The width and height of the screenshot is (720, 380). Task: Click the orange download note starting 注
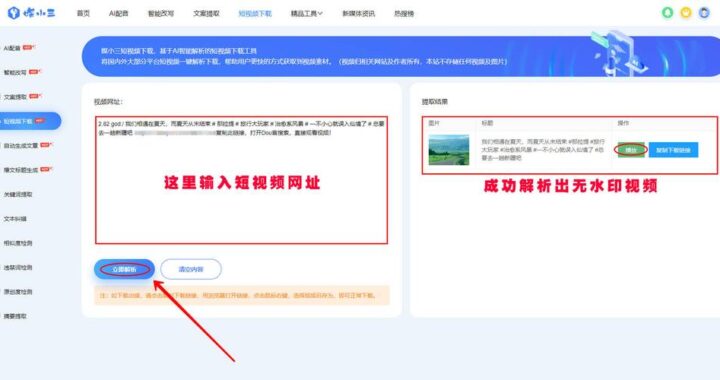coord(242,296)
